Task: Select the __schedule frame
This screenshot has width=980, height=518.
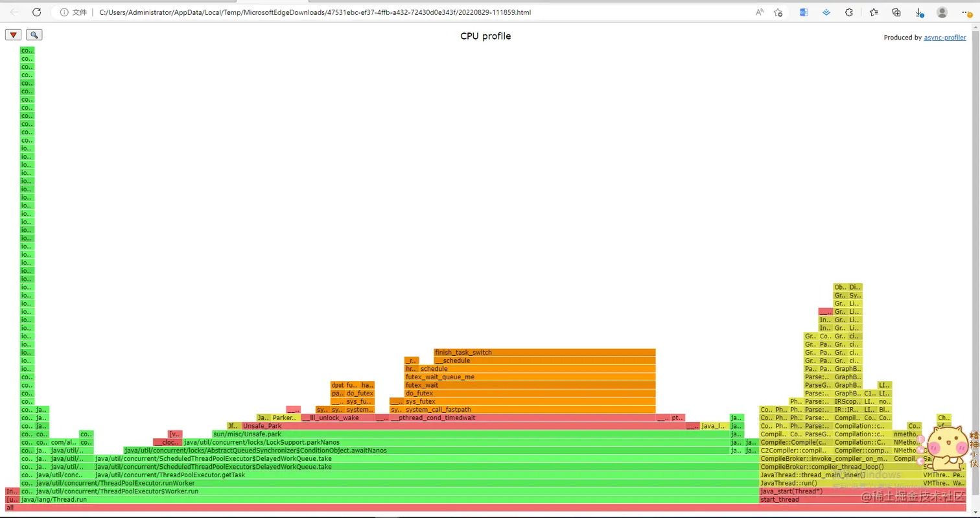Action: point(544,360)
